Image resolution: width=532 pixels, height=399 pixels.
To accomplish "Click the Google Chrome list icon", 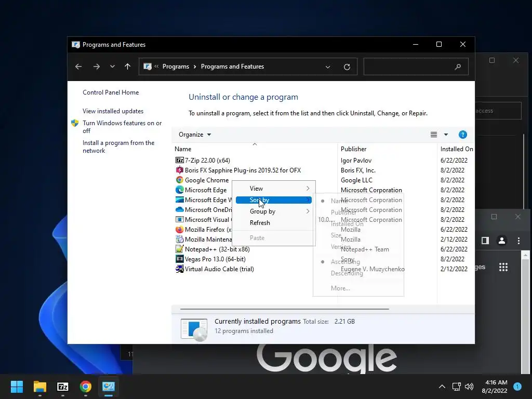I will 179,180.
